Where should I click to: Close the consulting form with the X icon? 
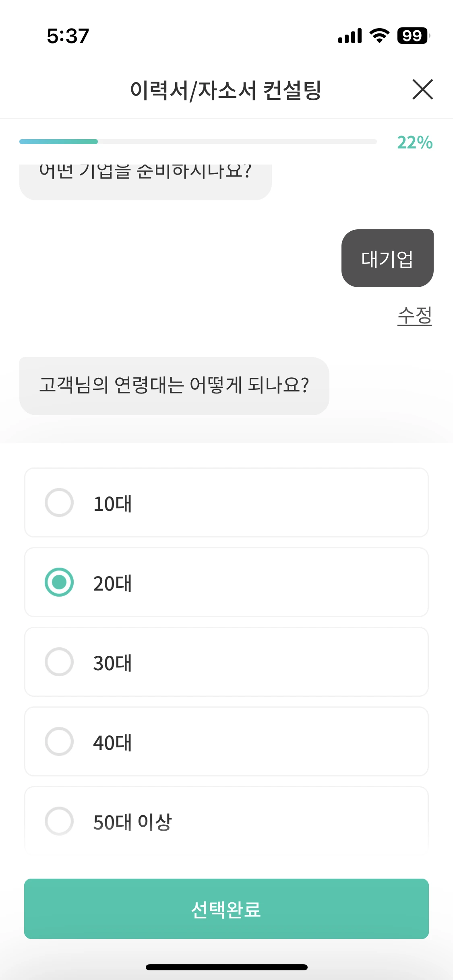tap(422, 89)
